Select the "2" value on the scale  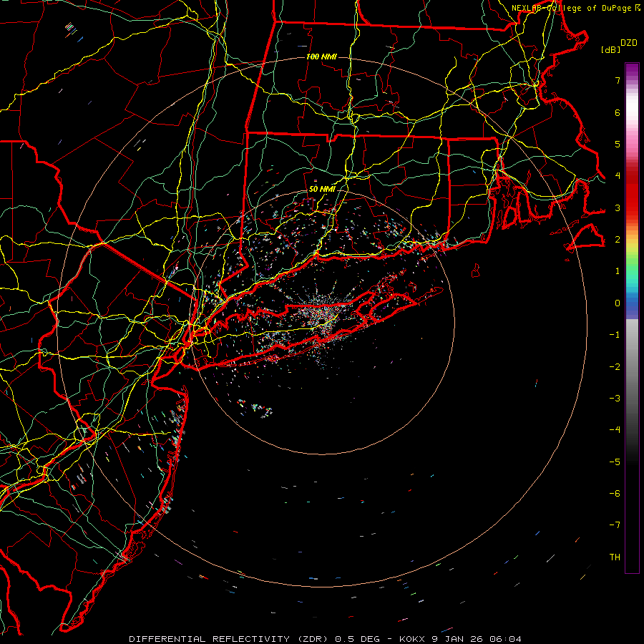(x=618, y=240)
